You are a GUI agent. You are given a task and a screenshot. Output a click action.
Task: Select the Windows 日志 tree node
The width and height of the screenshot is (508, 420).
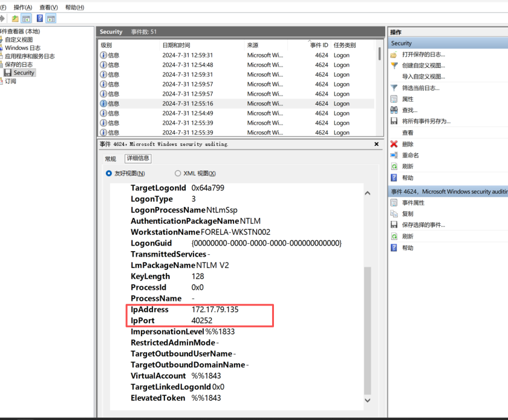click(x=22, y=48)
